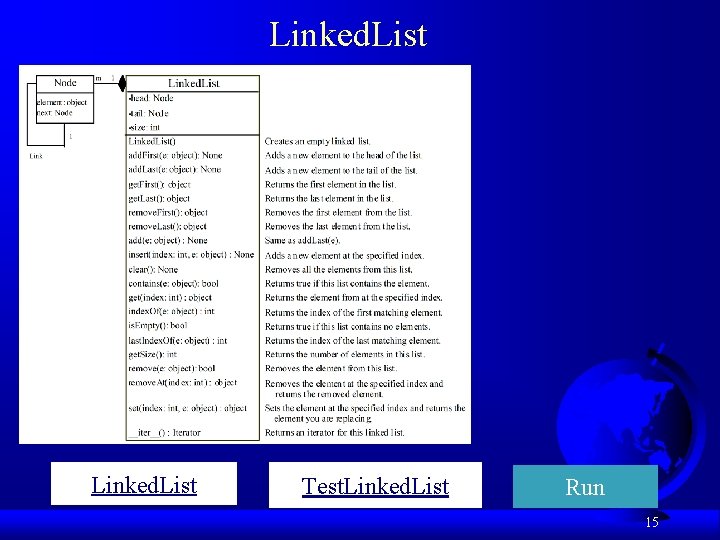
Task: Open the TestLinkedList hyperlink
Action: click(x=375, y=486)
